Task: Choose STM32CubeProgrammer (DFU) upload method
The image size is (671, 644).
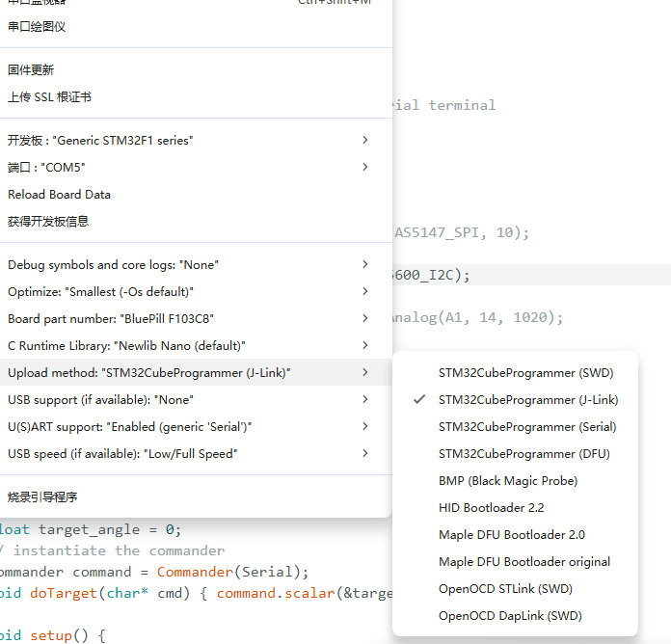Action: [515, 453]
